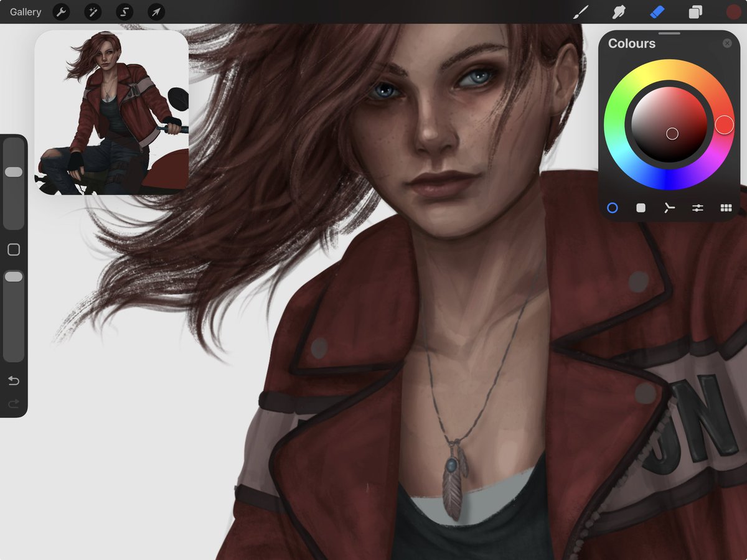Open the Adjustments magic wand menu
Image resolution: width=747 pixels, height=560 pixels.
tap(93, 12)
